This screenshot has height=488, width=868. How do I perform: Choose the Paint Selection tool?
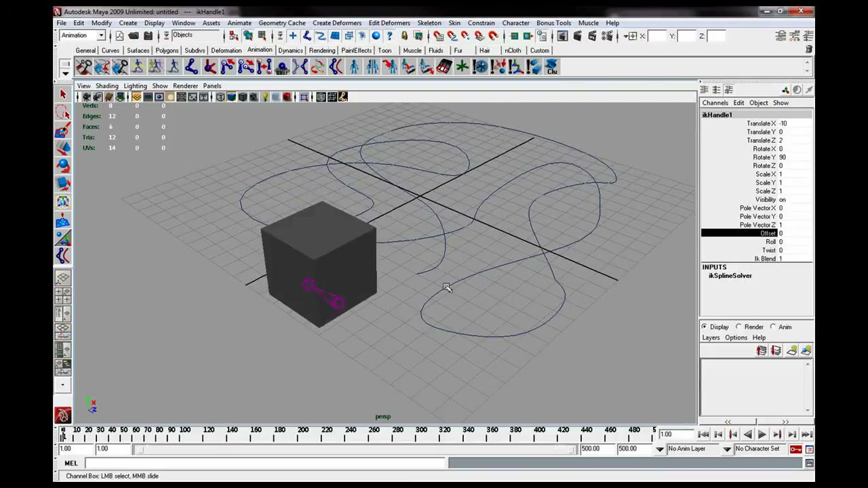[x=63, y=130]
